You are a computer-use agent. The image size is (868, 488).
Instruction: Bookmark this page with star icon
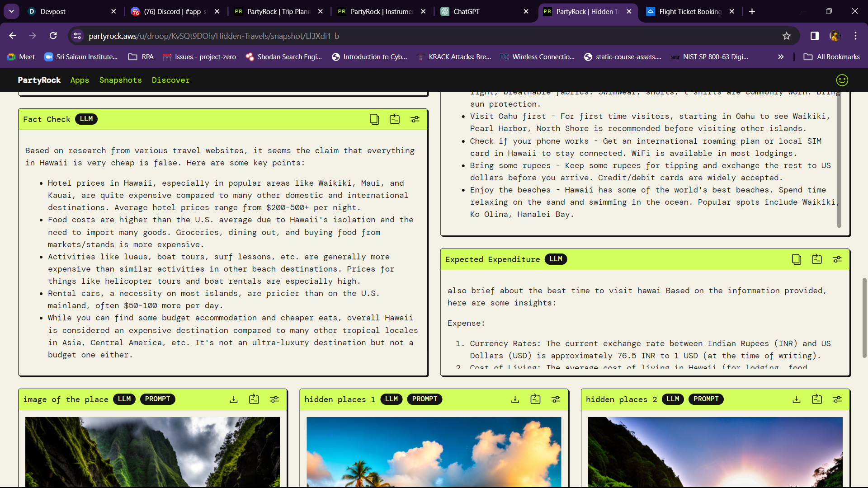787,36
